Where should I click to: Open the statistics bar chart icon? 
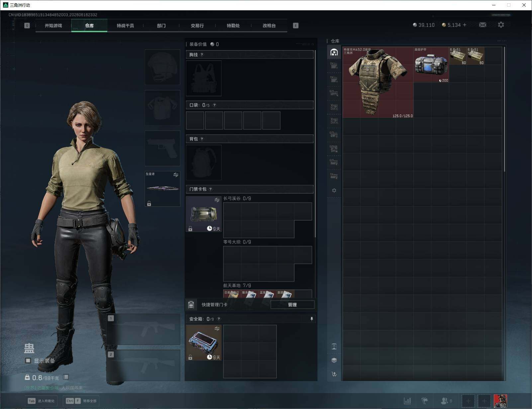407,401
